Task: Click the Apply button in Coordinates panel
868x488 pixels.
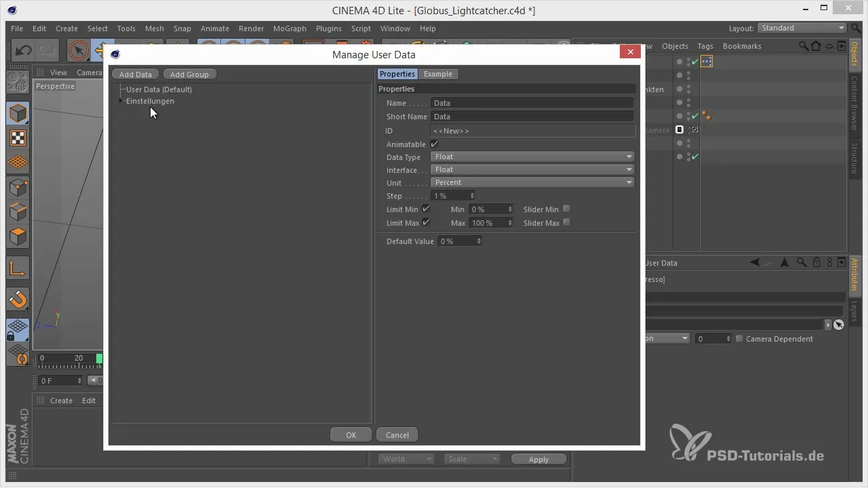Action: pos(538,459)
